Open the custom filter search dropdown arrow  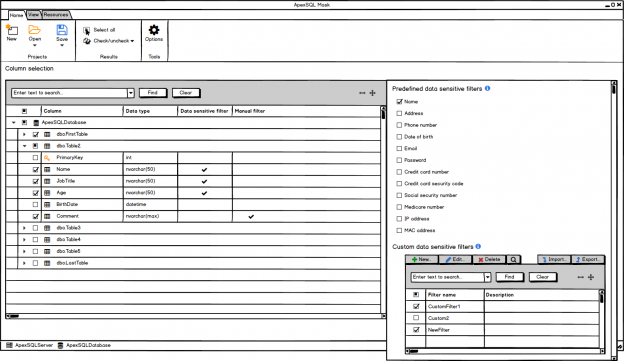click(488, 277)
